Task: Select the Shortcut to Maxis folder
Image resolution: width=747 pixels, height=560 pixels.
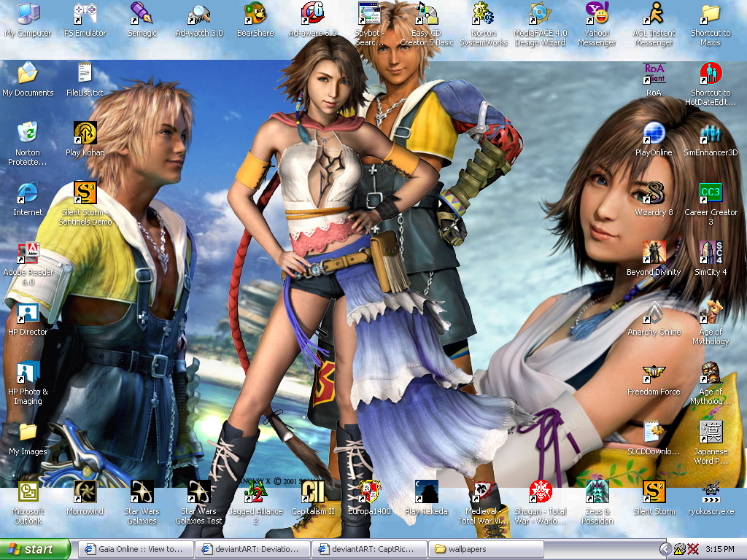Action: 711,24
